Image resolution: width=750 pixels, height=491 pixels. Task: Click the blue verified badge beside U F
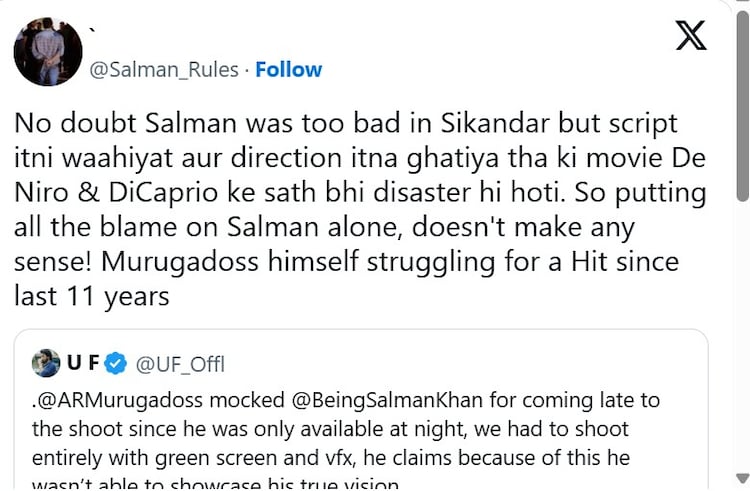[116, 364]
